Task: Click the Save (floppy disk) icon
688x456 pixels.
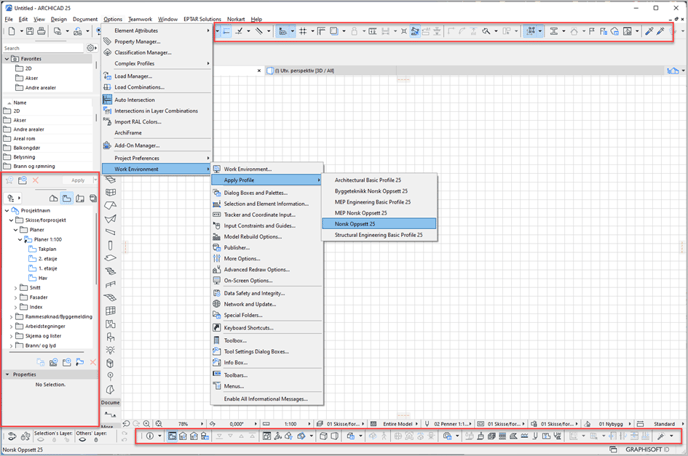Action: [x=30, y=31]
